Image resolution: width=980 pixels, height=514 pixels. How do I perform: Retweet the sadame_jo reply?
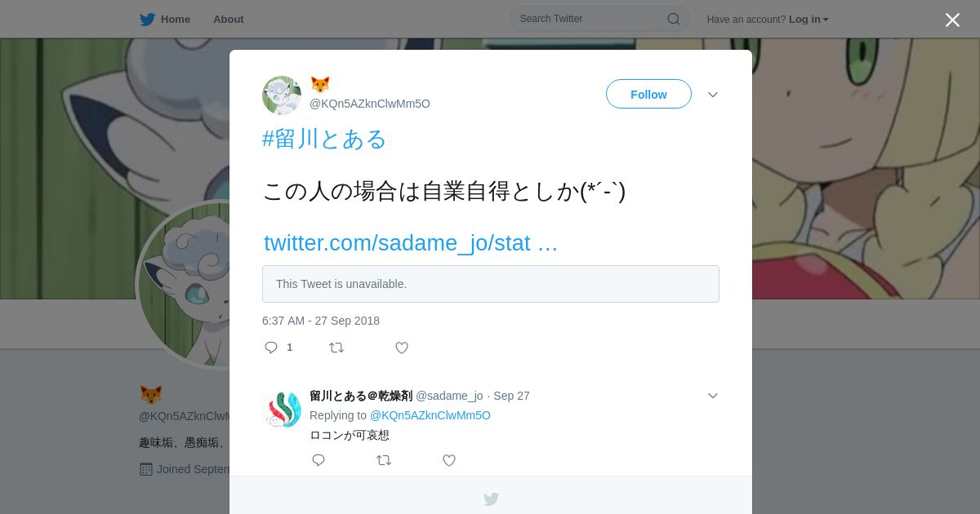pyautogui.click(x=384, y=460)
